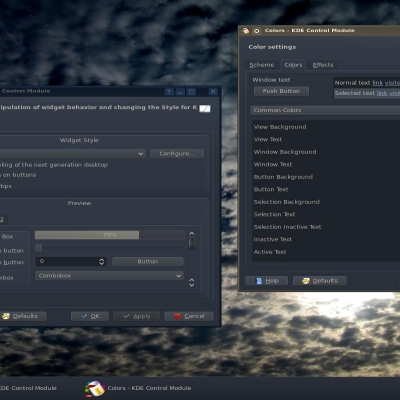400x400 pixels.
Task: Select Active Text color row
Action: click(x=326, y=252)
